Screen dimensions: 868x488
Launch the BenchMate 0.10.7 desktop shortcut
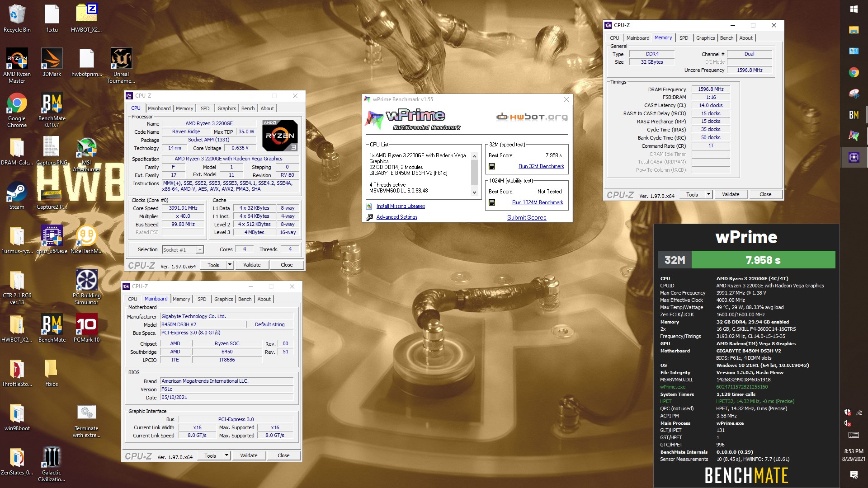click(x=52, y=110)
